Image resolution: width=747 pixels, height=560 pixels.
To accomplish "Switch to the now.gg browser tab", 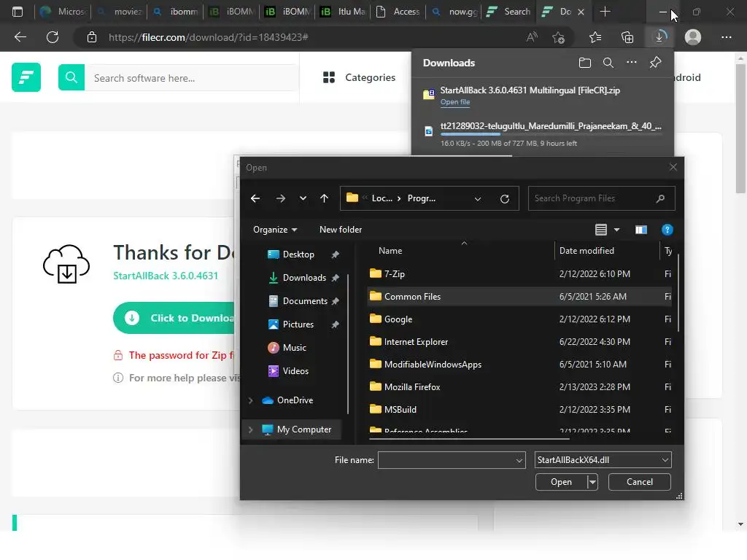I will (x=454, y=12).
